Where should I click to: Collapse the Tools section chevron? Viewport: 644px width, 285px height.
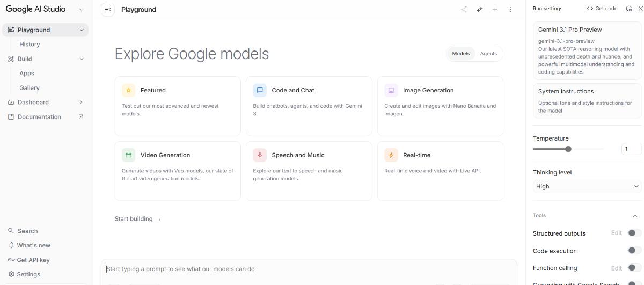(635, 216)
